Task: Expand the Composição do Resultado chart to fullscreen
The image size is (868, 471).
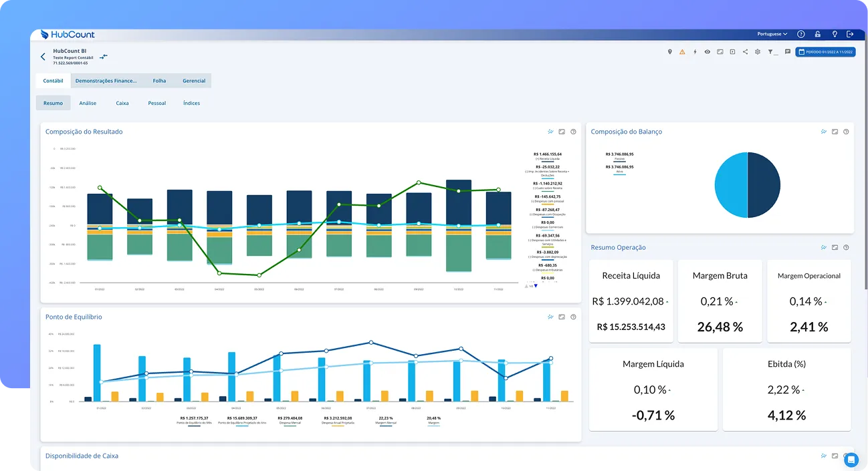Action: point(562,132)
